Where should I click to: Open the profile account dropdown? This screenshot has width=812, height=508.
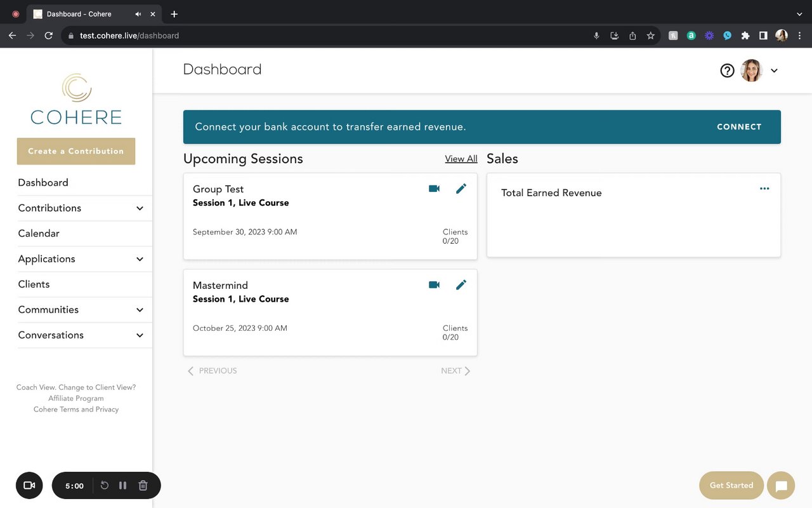774,70
